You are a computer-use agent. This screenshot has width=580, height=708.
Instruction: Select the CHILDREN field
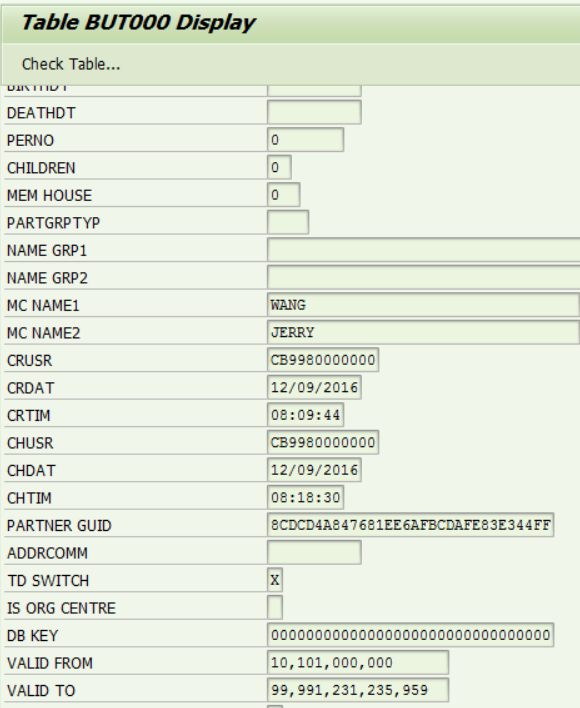click(x=279, y=168)
